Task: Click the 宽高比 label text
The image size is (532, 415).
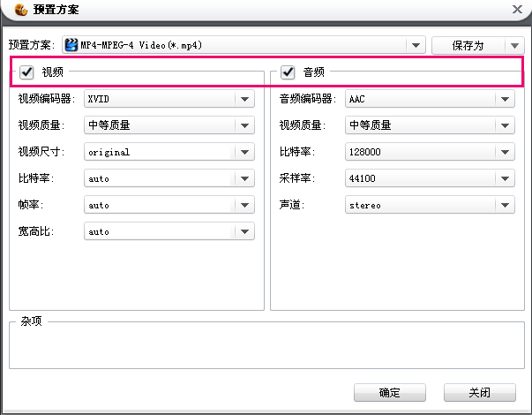Action: [36, 231]
